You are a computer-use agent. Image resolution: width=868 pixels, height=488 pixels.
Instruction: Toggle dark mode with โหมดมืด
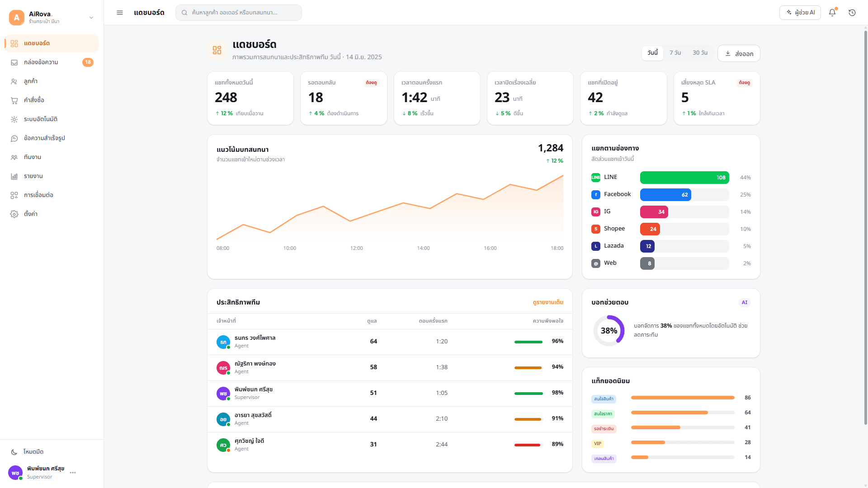tap(52, 452)
